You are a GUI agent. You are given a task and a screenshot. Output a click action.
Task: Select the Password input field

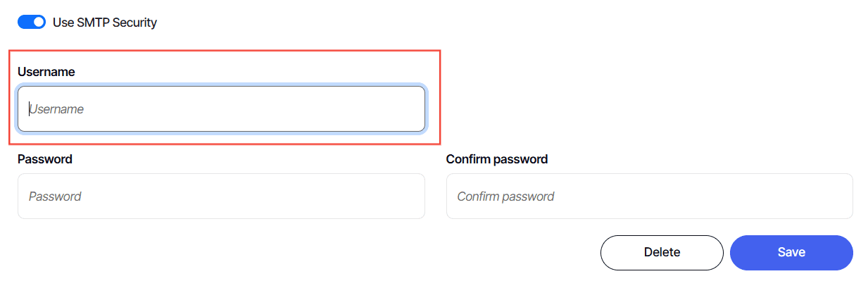[x=221, y=196]
